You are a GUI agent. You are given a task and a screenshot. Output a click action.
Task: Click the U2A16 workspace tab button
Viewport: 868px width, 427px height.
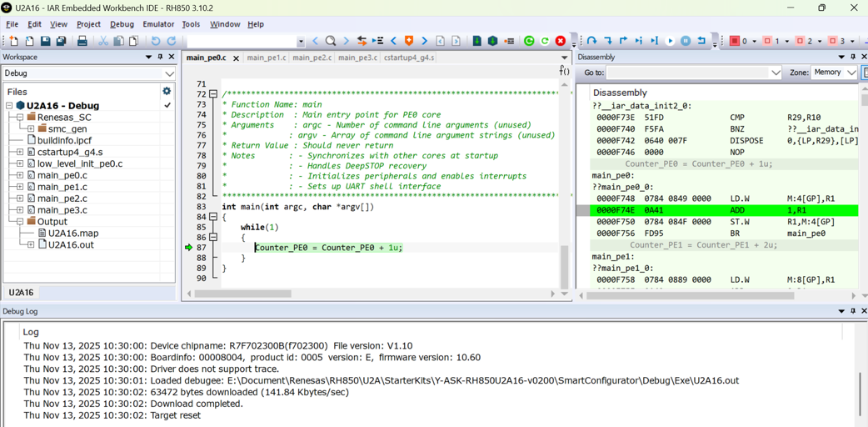(22, 293)
